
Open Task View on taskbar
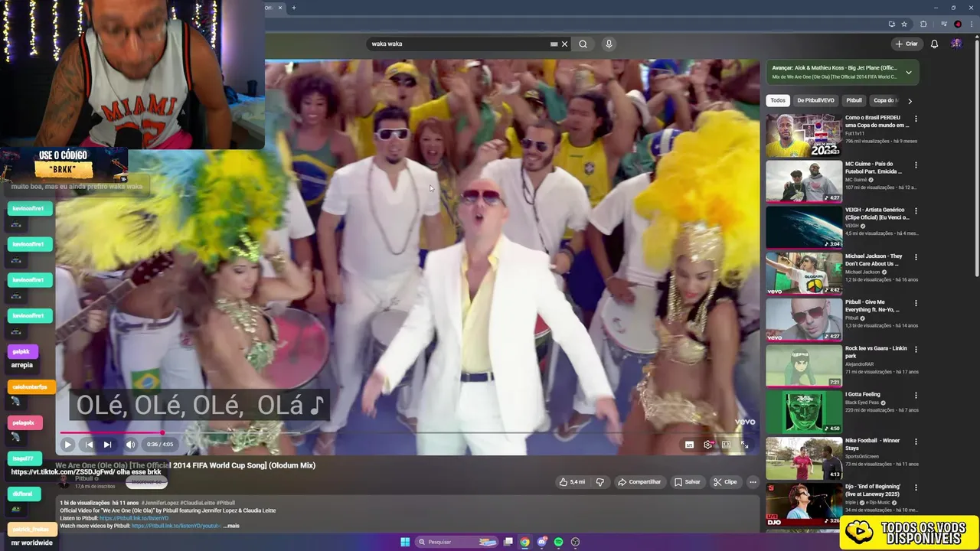(x=508, y=542)
